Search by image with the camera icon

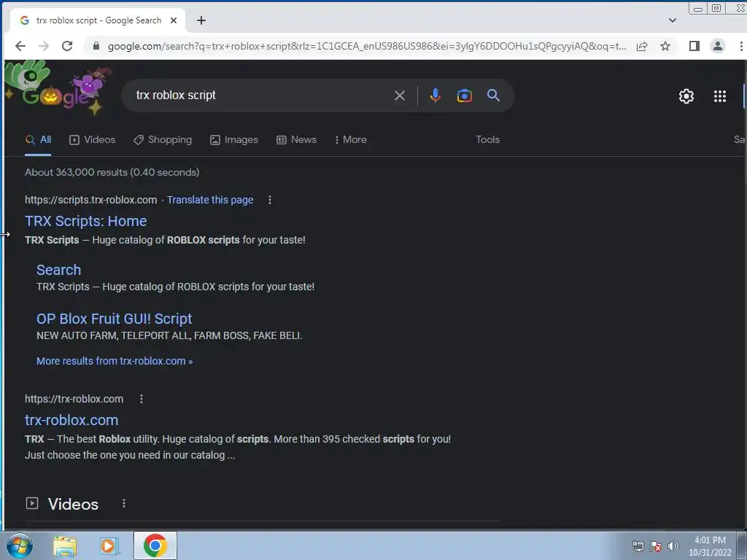tap(465, 96)
